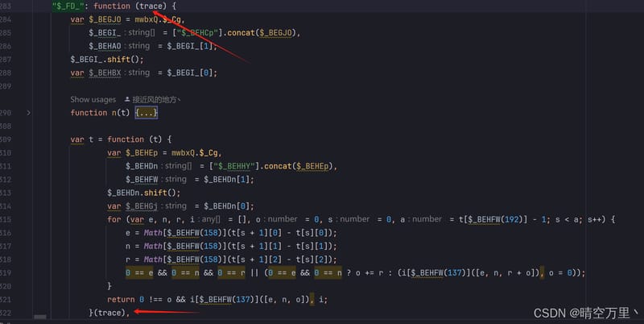Click the var t = function (t) line
The width and height of the screenshot is (644, 324).
(121, 139)
